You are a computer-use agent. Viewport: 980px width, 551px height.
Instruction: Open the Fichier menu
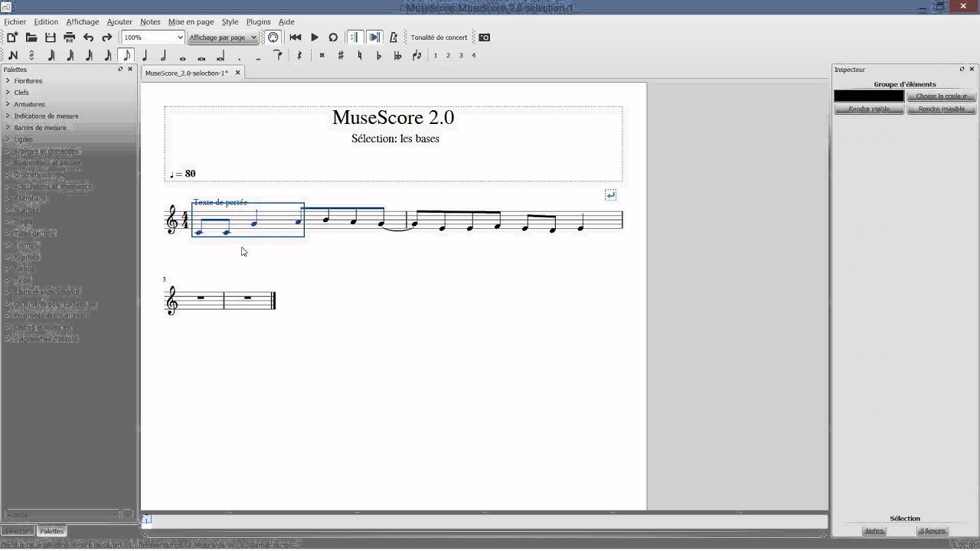click(15, 22)
